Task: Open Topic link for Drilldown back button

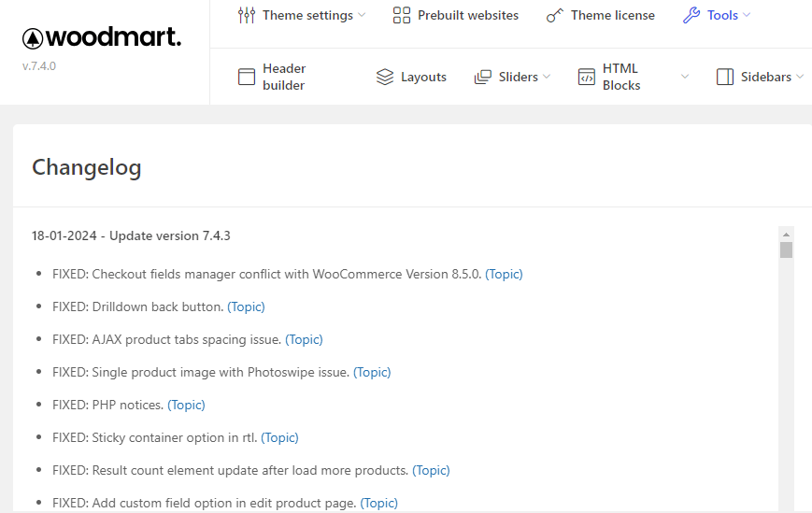Action: 246,306
